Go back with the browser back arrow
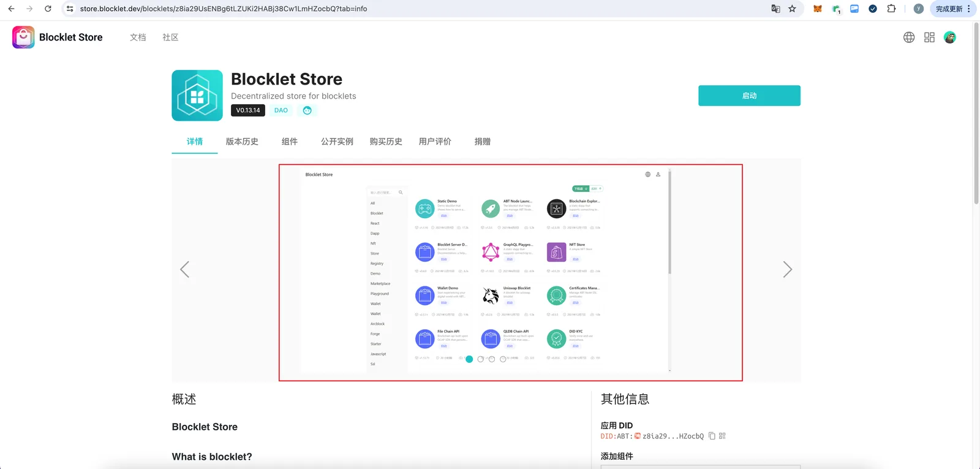The height and width of the screenshot is (469, 980). 11,9
